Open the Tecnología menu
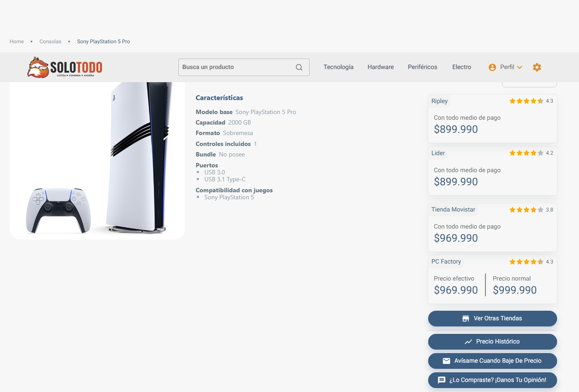Screen dimensions: 579x392 (x=338, y=67)
